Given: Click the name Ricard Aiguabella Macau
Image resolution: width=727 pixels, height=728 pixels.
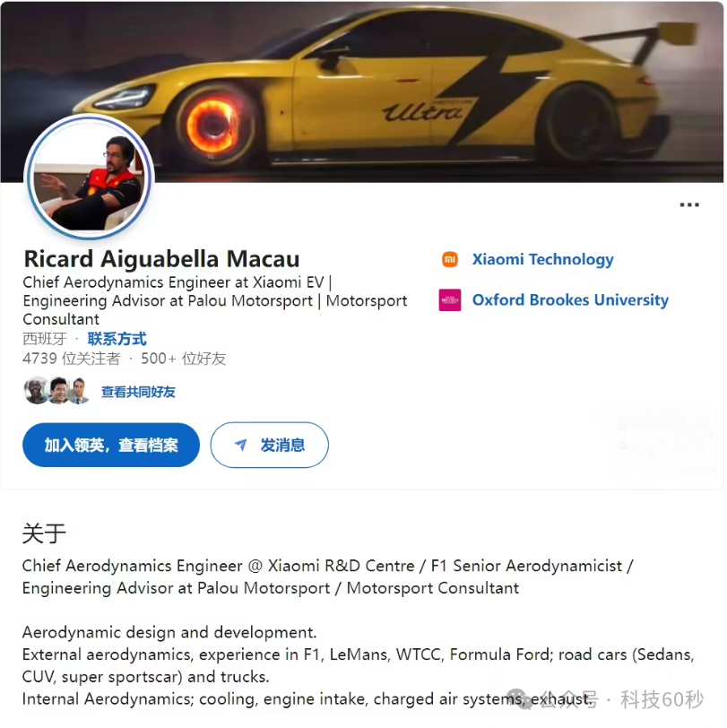Looking at the screenshot, I should click(161, 259).
